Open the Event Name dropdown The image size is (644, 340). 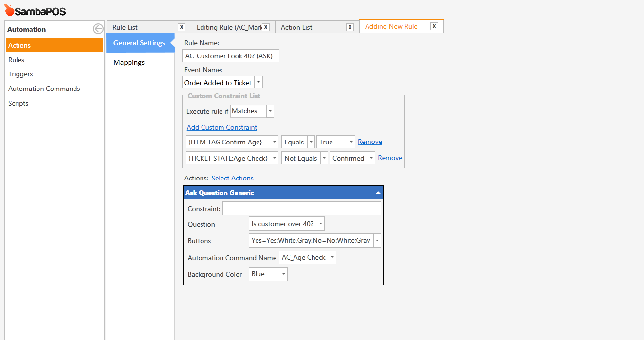pyautogui.click(x=258, y=82)
